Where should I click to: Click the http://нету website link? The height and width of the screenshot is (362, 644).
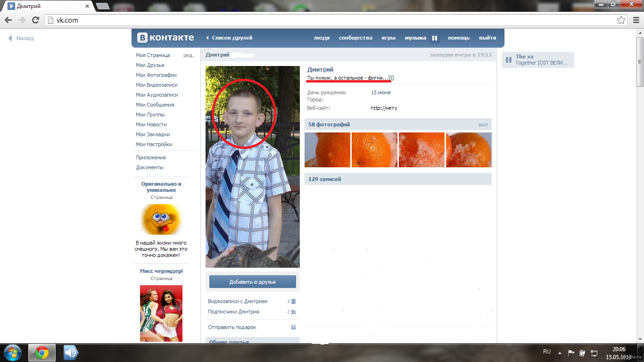click(384, 108)
